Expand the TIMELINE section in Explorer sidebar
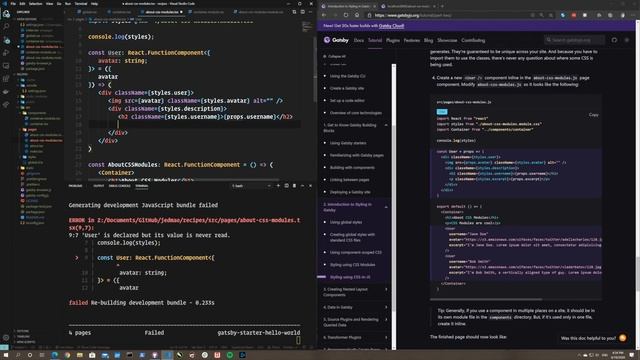 [x=22, y=336]
